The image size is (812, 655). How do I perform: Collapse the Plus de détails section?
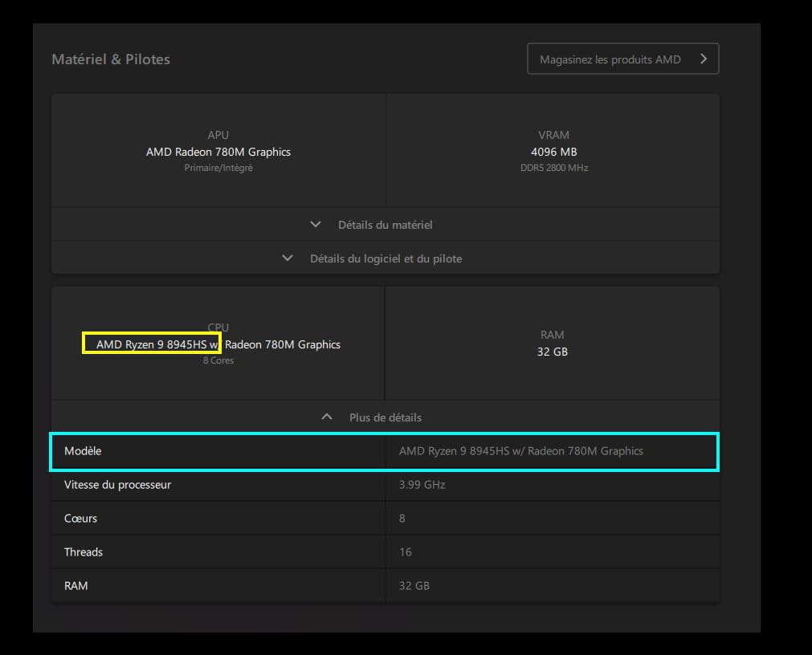click(x=386, y=417)
